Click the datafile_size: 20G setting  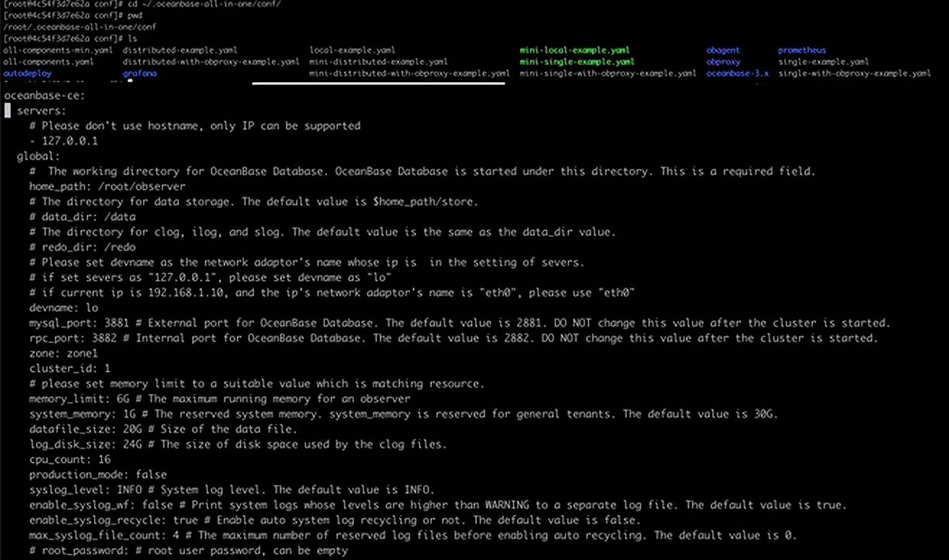coord(85,429)
